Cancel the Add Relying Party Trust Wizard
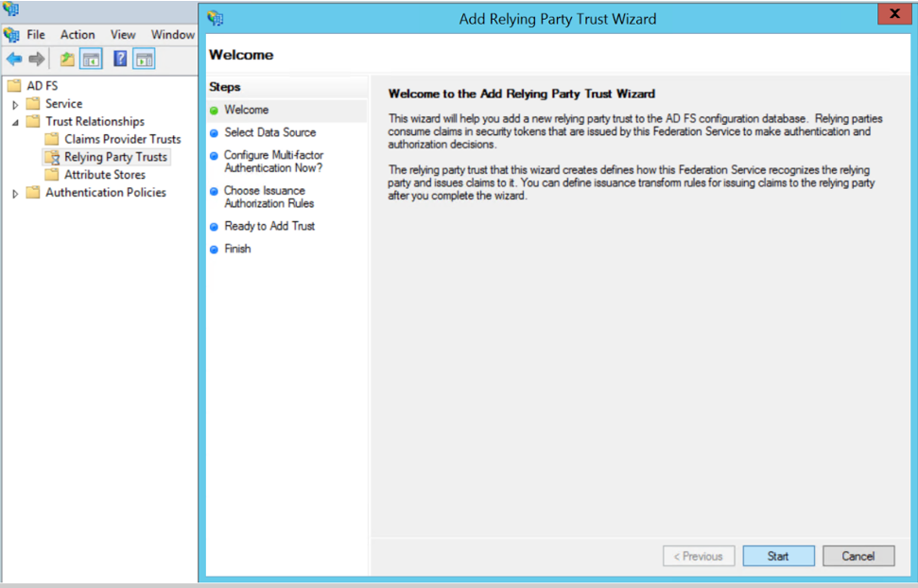The height and width of the screenshot is (588, 918). [x=857, y=556]
